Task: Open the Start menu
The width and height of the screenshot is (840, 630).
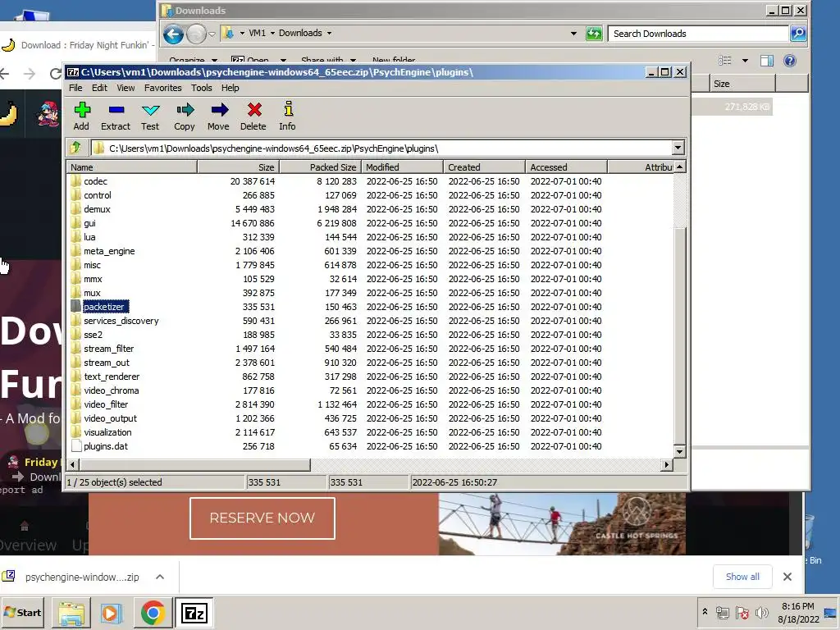Action: click(23, 612)
